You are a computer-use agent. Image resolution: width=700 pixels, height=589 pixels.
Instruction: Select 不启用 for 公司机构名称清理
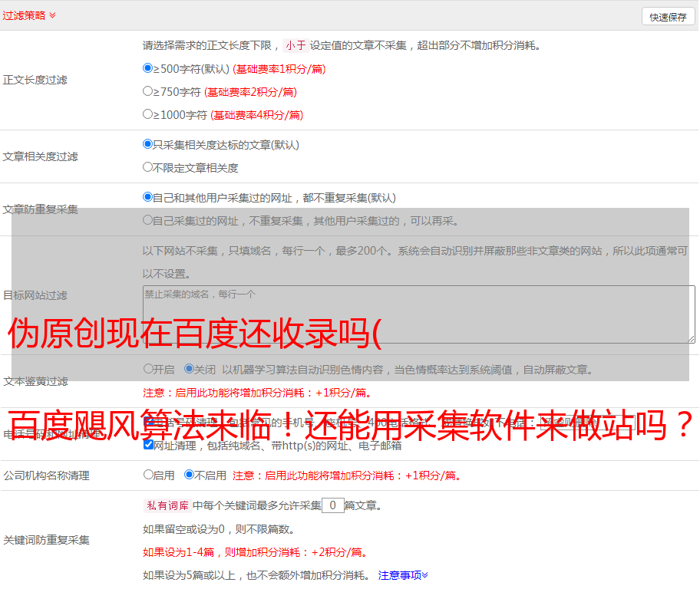pos(189,475)
